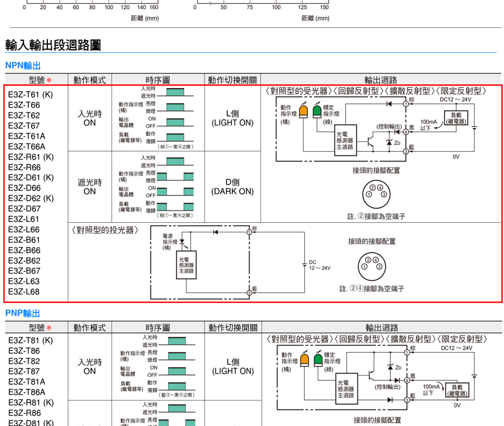Click model E3Z-D61 (K)
This screenshot has height=426, width=504.
(31, 178)
